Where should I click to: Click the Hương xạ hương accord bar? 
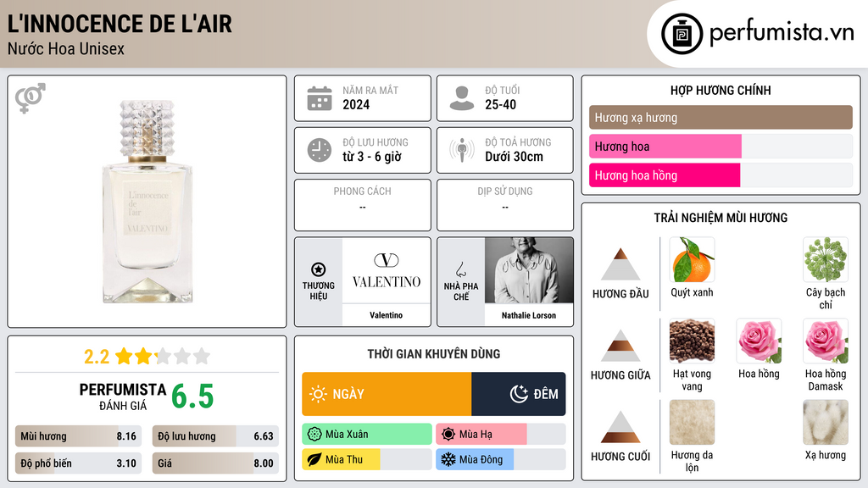pyautogui.click(x=721, y=117)
